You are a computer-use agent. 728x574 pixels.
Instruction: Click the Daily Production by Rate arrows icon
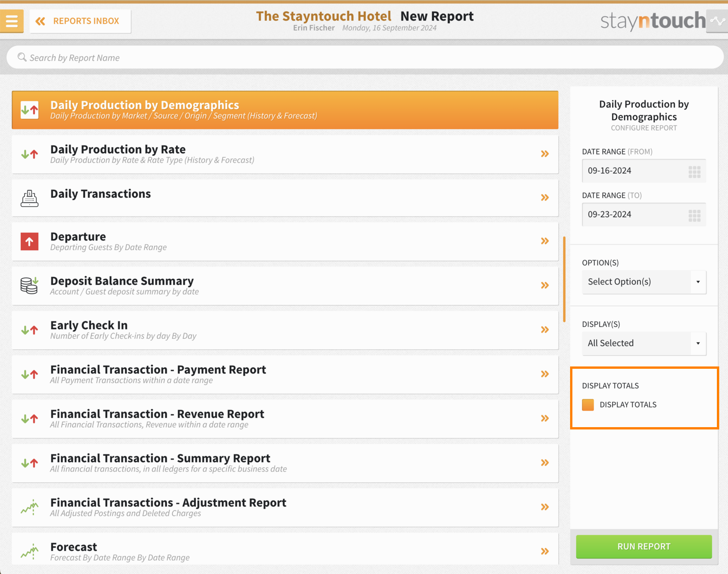click(x=30, y=154)
